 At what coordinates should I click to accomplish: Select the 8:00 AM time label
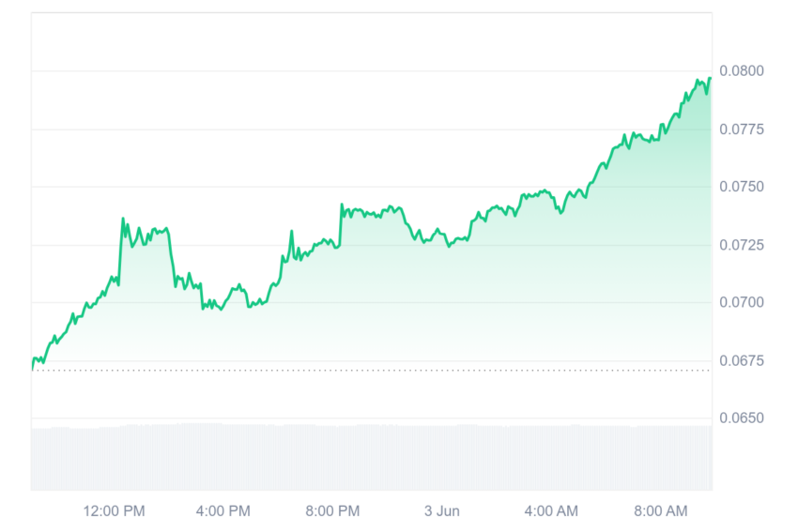tap(661, 511)
